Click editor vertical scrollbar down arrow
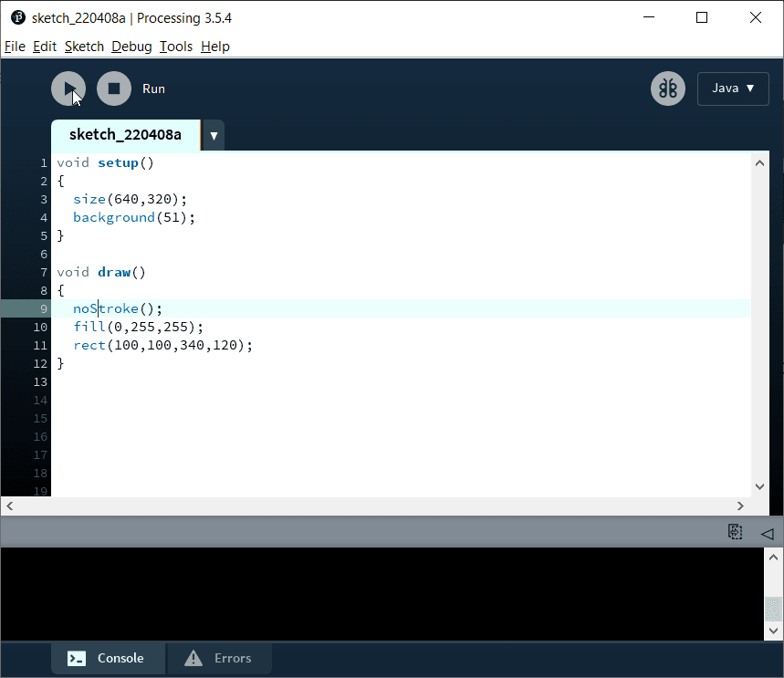Viewport: 784px width, 678px height. click(759, 486)
